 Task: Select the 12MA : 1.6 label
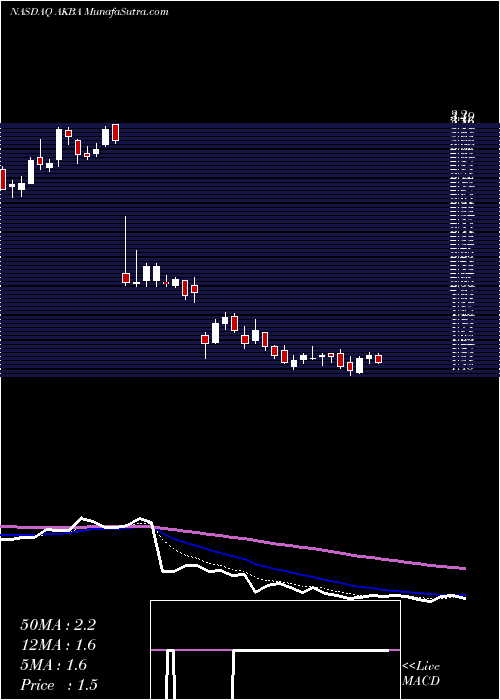(58, 645)
